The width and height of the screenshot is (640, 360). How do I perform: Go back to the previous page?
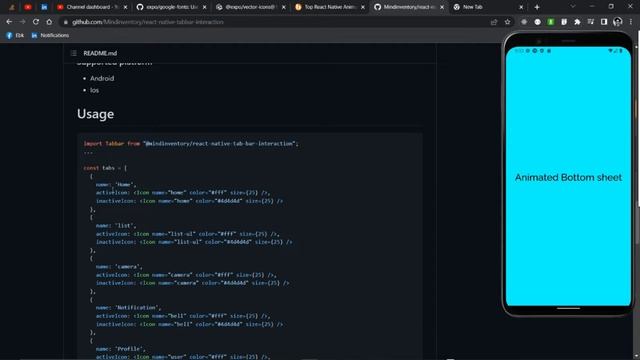coord(9,22)
